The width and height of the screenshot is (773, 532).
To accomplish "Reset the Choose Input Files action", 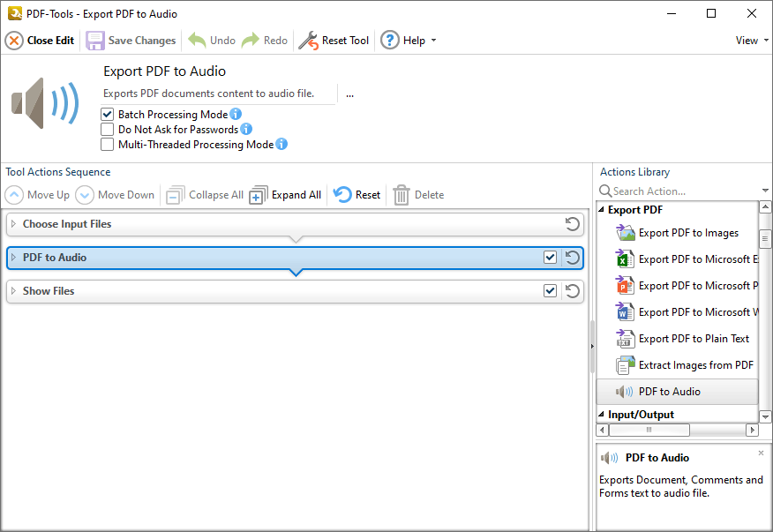I will click(x=573, y=224).
